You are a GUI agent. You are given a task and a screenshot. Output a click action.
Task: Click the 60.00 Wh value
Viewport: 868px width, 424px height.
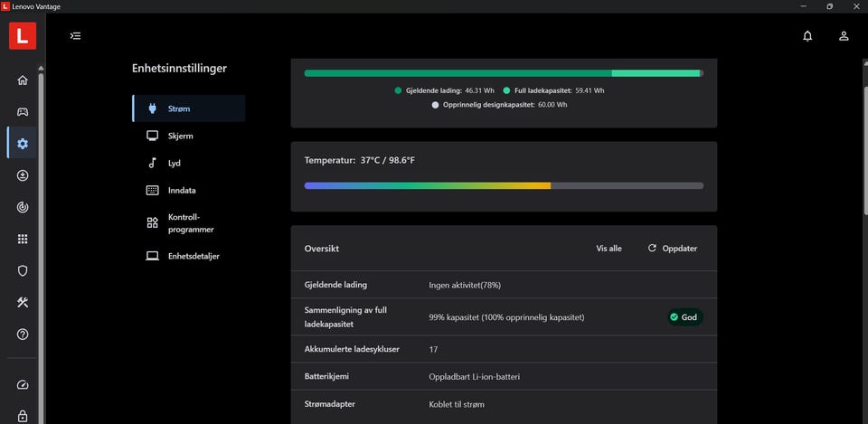coord(552,105)
